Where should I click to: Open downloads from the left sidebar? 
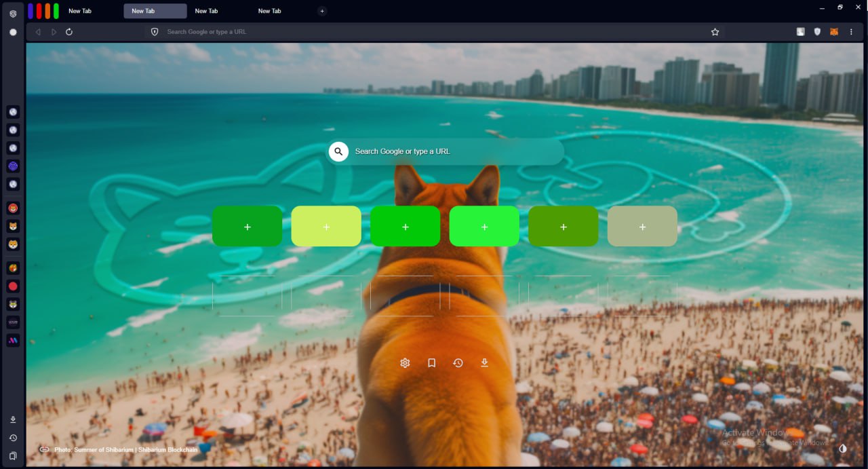point(13,420)
